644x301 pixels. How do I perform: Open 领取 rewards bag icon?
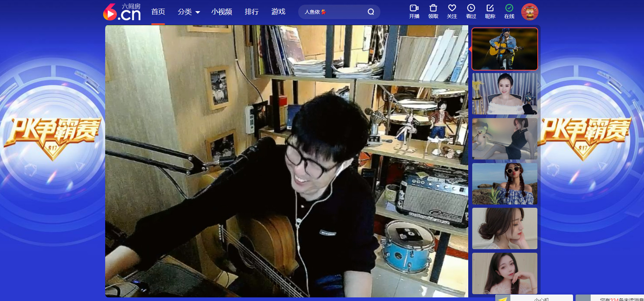point(433,12)
